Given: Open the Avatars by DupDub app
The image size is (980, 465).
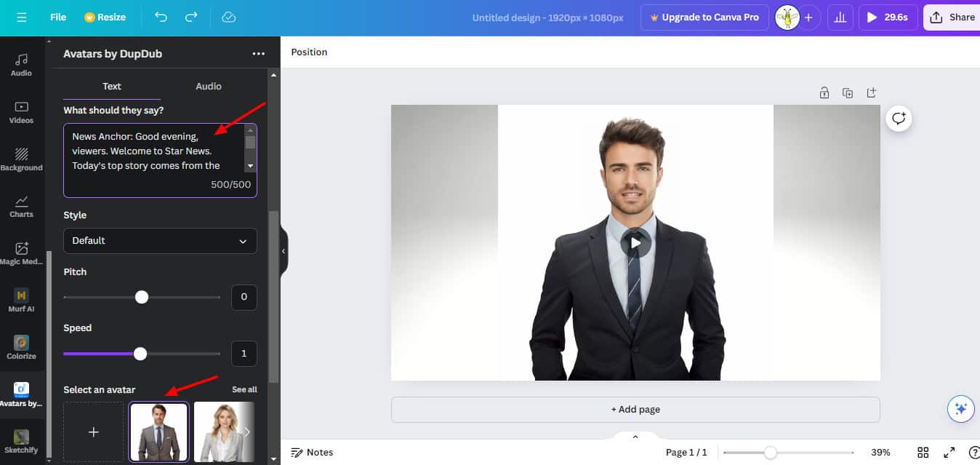Looking at the screenshot, I should click(x=21, y=394).
